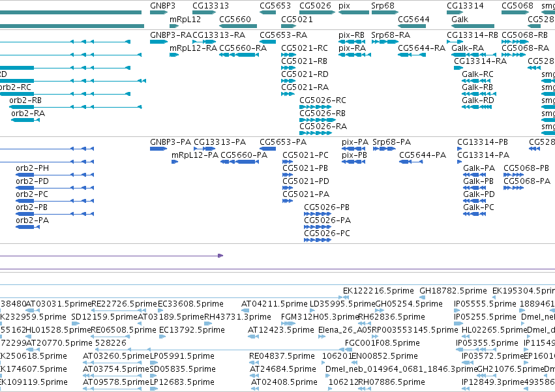The width and height of the screenshot is (555, 392).
Task: Select the AT04211.5prime EST label
Action: (275, 304)
